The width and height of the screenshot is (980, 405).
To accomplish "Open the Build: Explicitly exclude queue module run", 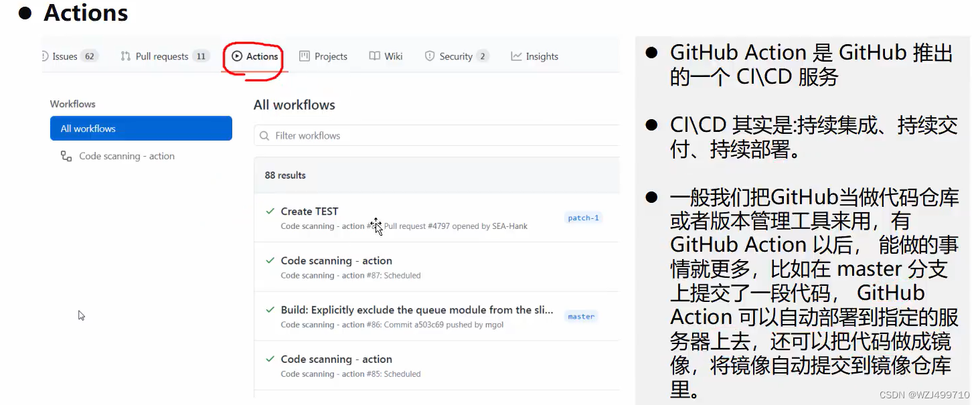I will click(417, 310).
